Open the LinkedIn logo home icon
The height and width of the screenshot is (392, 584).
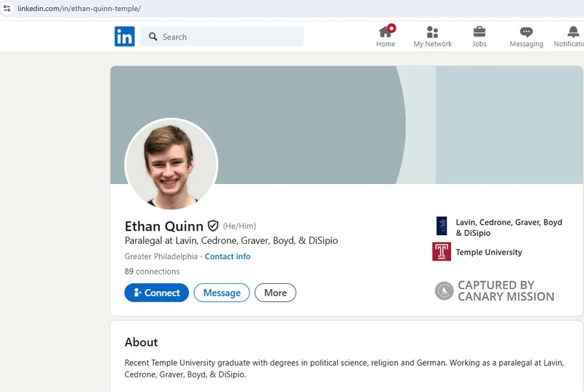[x=124, y=36]
